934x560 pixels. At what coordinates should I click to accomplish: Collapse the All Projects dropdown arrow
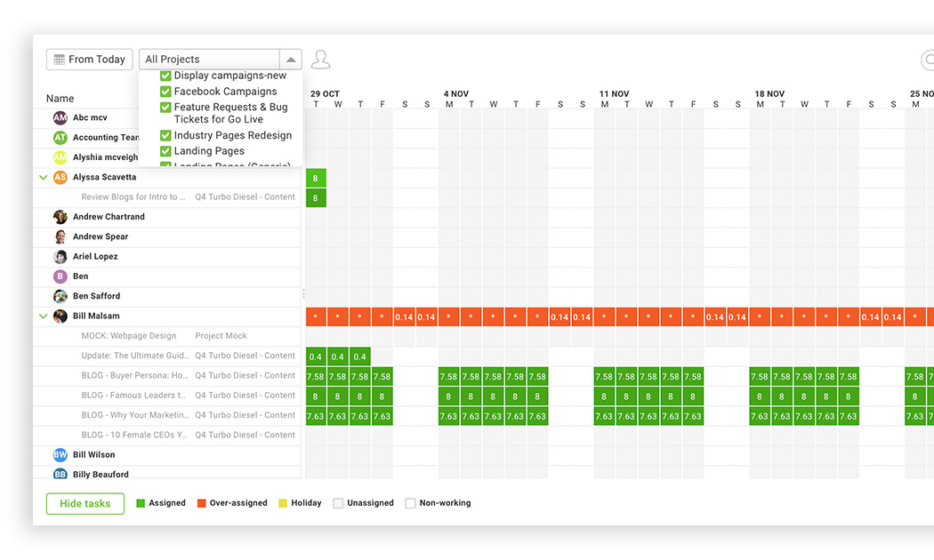point(291,60)
